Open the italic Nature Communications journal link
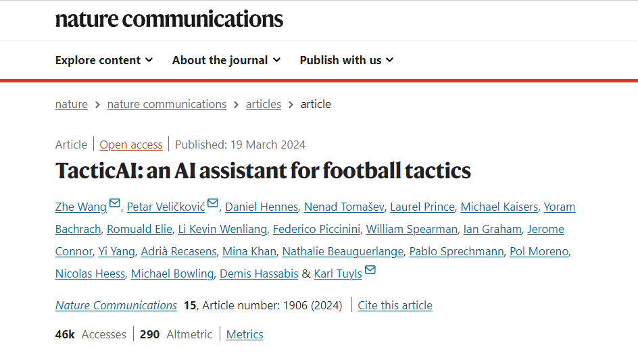This screenshot has height=364, width=638. [x=116, y=305]
